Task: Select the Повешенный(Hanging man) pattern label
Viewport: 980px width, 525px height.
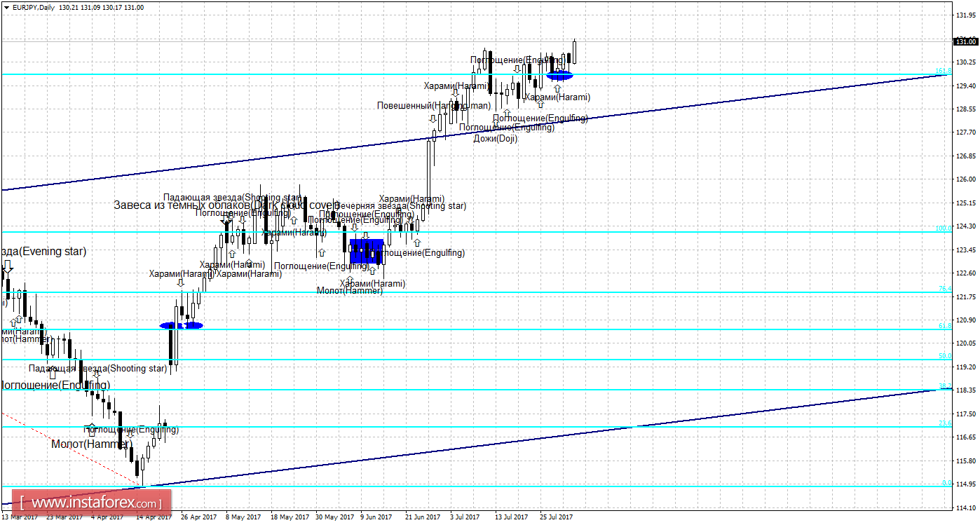Action: pos(433,106)
